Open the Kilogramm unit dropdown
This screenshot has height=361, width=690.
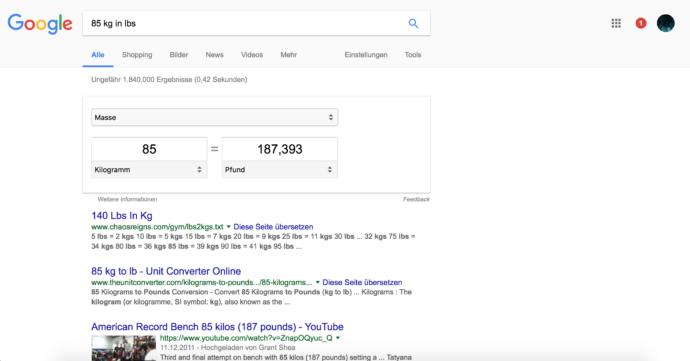tap(149, 169)
